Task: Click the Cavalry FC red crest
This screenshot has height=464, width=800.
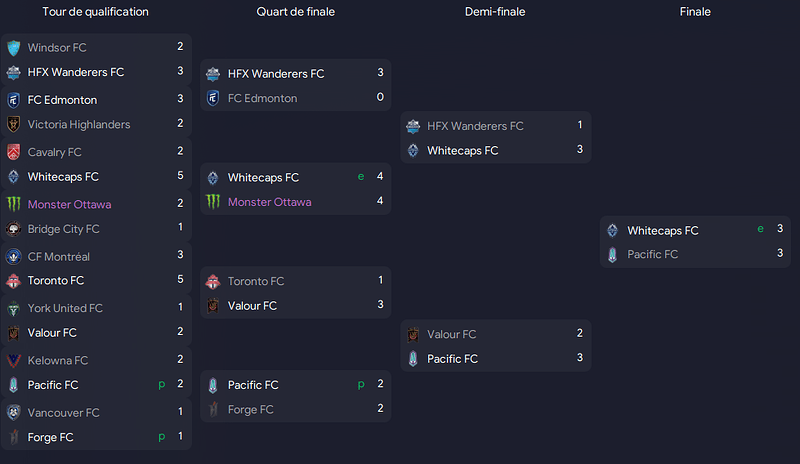Action: tap(14, 152)
